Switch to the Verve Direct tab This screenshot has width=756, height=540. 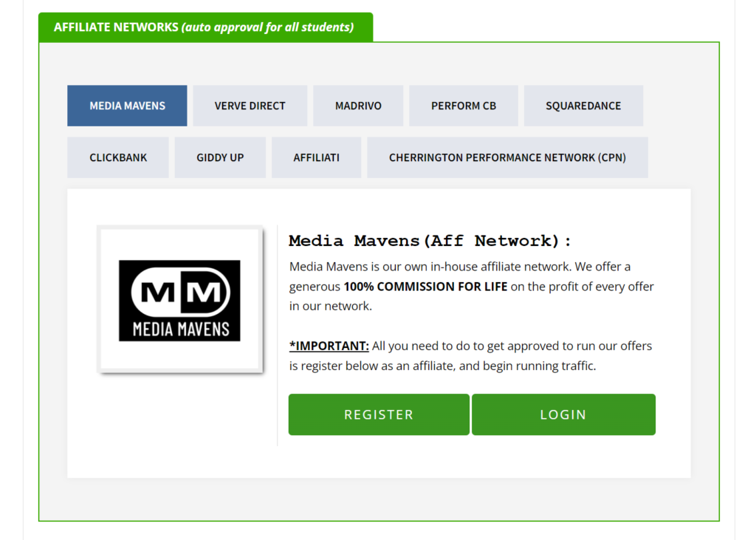pyautogui.click(x=250, y=106)
